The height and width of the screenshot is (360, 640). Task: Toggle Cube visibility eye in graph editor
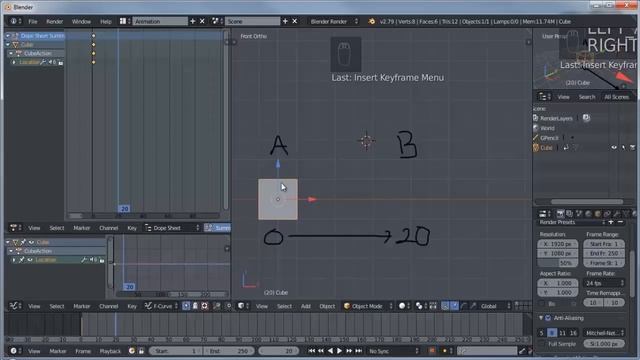31,242
